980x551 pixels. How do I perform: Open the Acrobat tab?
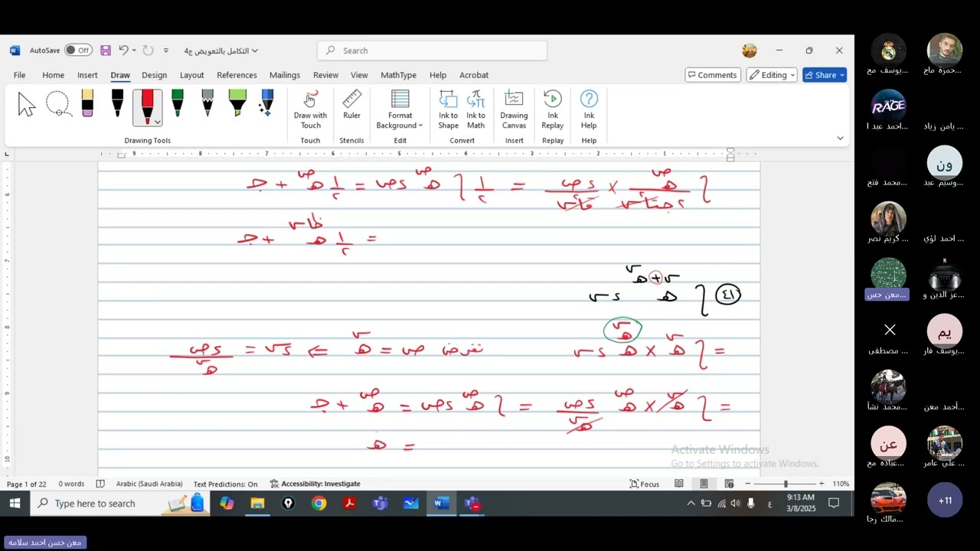pos(474,75)
